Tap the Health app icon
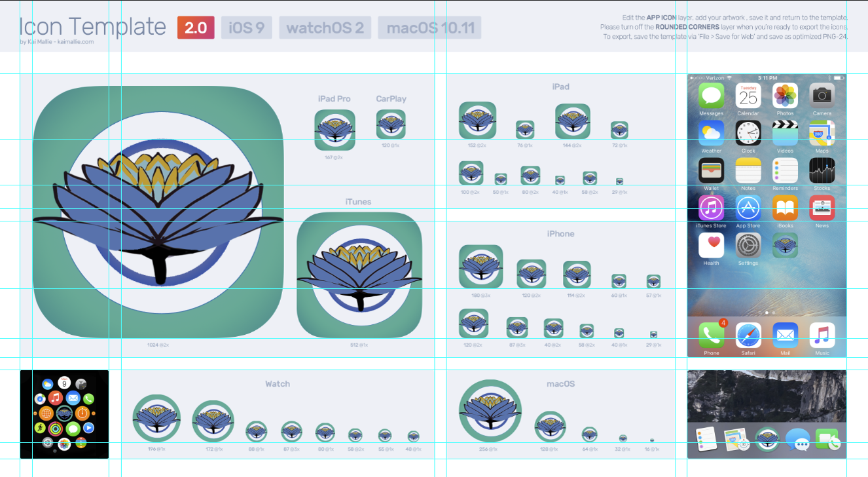This screenshot has height=477, width=868. tap(711, 245)
